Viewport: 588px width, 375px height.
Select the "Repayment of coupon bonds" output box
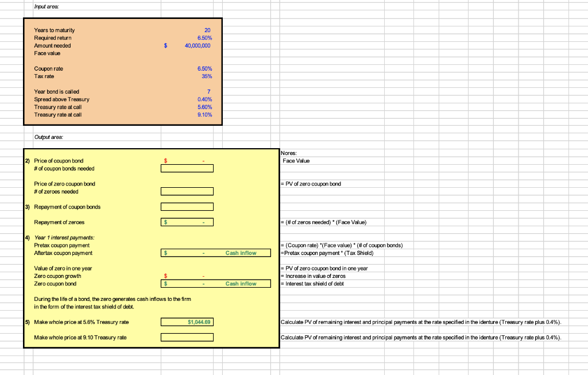(x=187, y=207)
